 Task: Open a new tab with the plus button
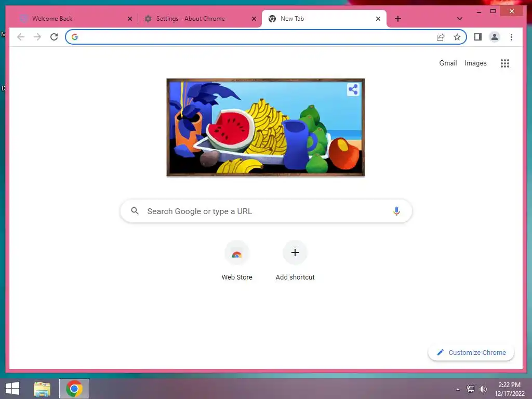click(398, 19)
